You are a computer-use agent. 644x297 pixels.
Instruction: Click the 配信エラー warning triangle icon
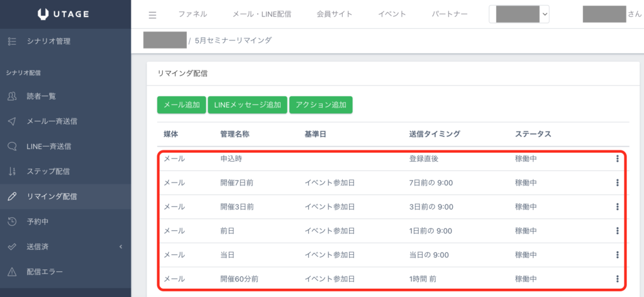tap(11, 272)
